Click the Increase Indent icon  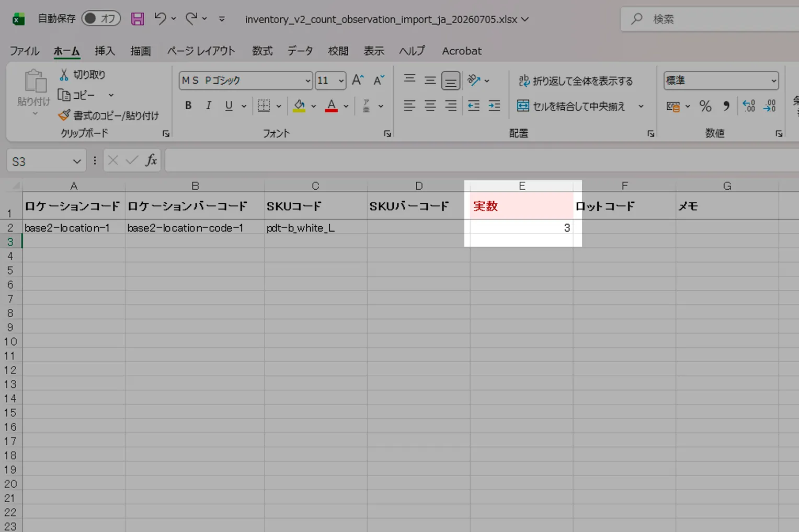coord(494,106)
